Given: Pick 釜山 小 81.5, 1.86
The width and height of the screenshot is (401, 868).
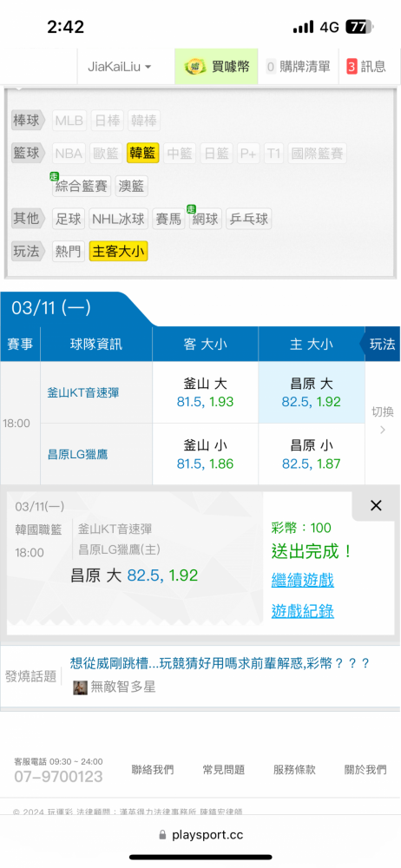Looking at the screenshot, I should [205, 455].
